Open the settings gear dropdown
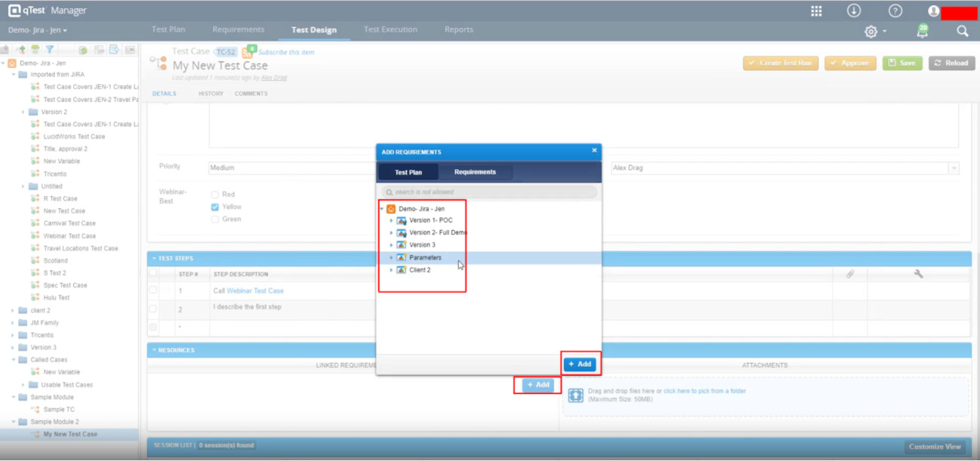 874,31
